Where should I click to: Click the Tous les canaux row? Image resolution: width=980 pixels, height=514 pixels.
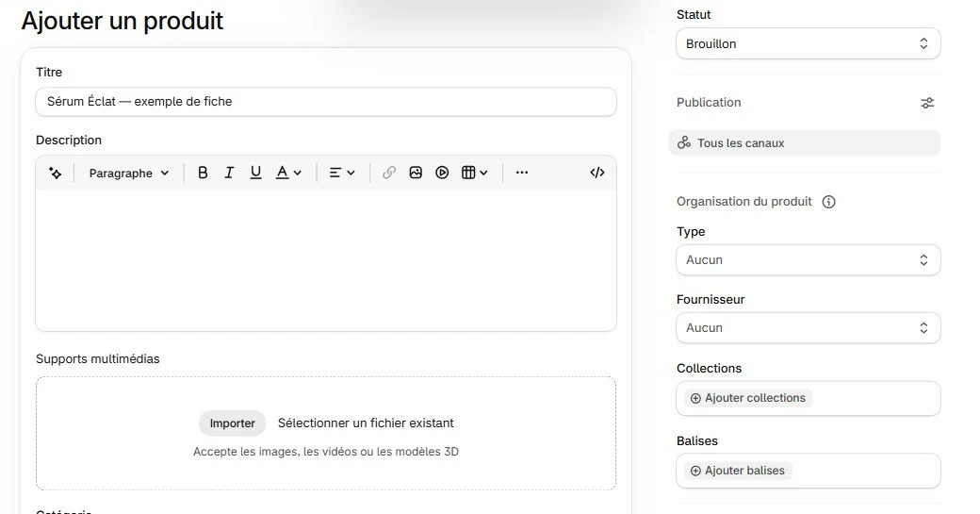click(x=805, y=143)
